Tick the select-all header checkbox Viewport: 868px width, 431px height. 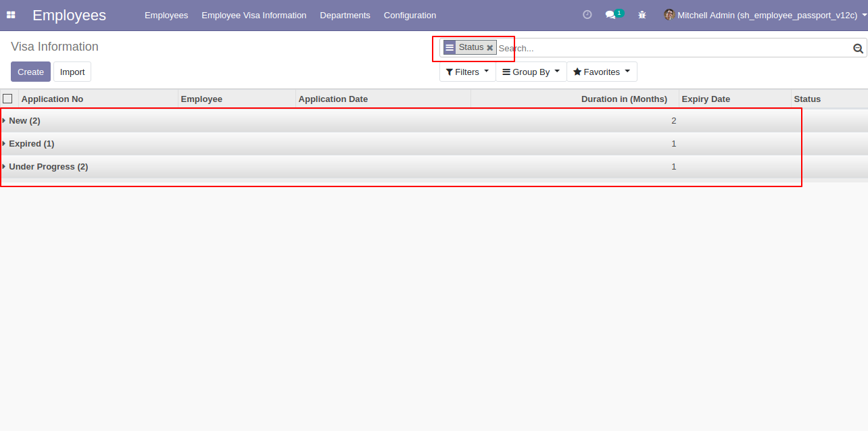pos(7,99)
